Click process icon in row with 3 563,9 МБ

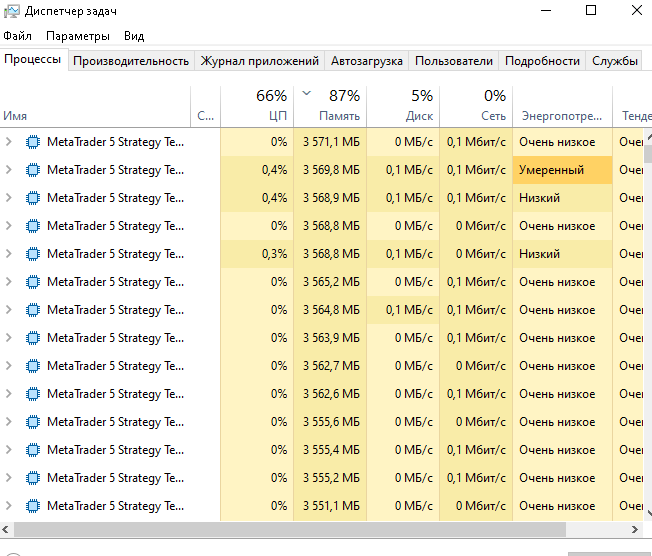pos(33,338)
